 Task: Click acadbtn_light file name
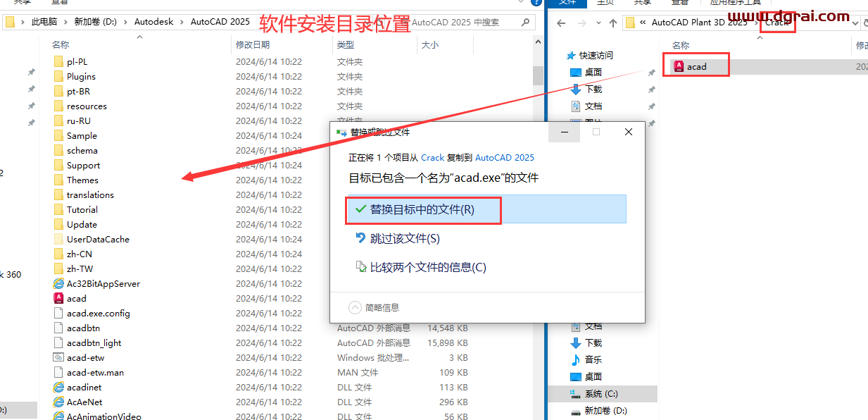pyautogui.click(x=94, y=343)
